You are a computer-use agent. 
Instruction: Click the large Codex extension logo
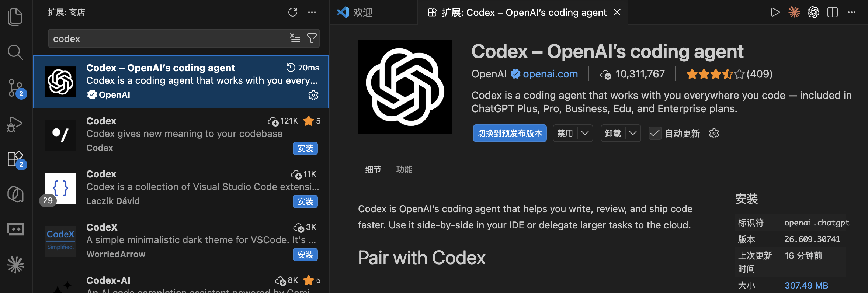pyautogui.click(x=405, y=87)
